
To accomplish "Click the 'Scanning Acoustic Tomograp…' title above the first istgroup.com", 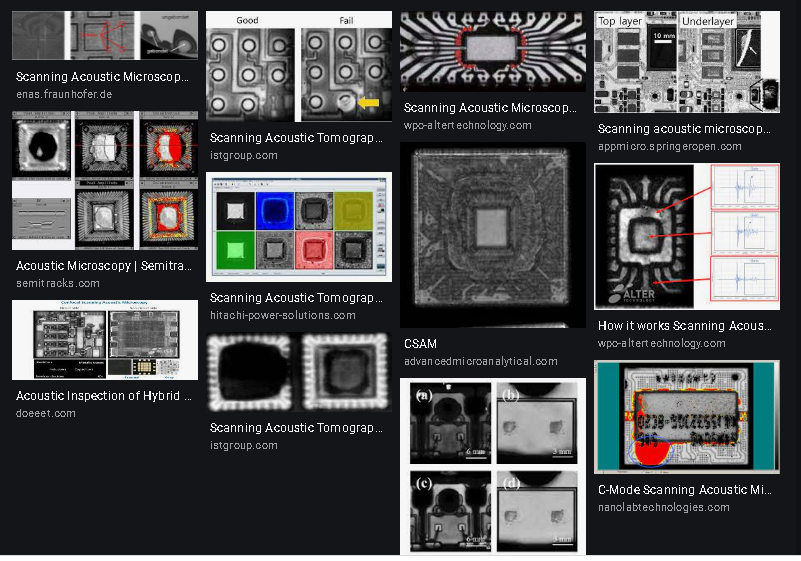I will (296, 138).
